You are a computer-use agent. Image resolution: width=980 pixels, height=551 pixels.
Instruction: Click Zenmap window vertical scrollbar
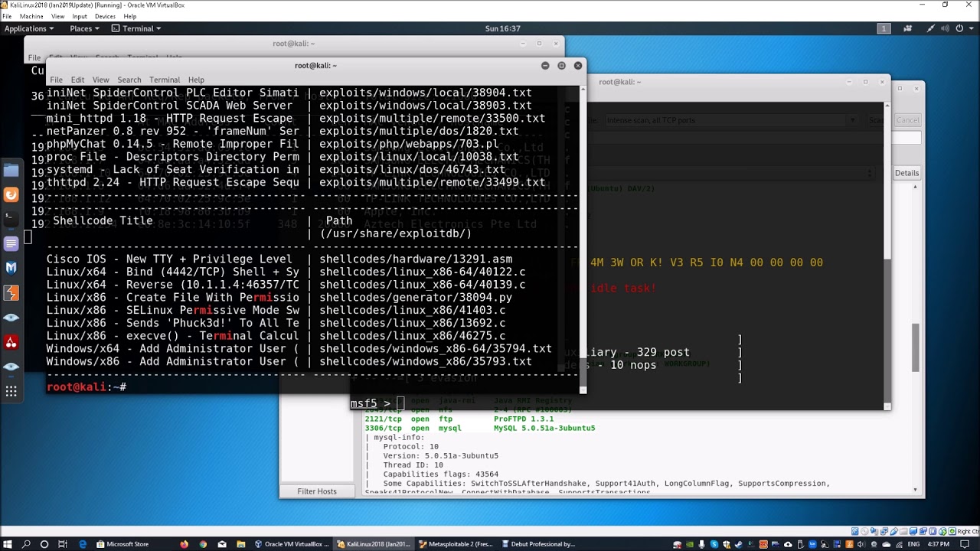click(x=916, y=348)
